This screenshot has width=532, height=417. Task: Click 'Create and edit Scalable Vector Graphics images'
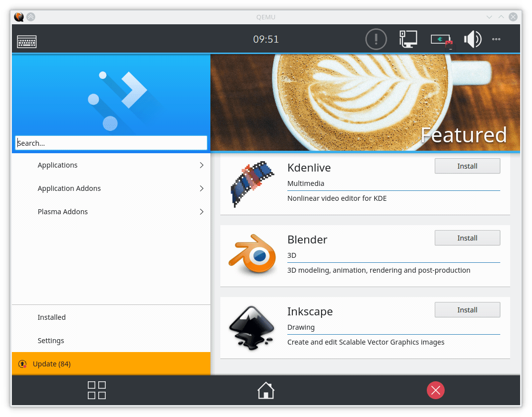point(366,342)
